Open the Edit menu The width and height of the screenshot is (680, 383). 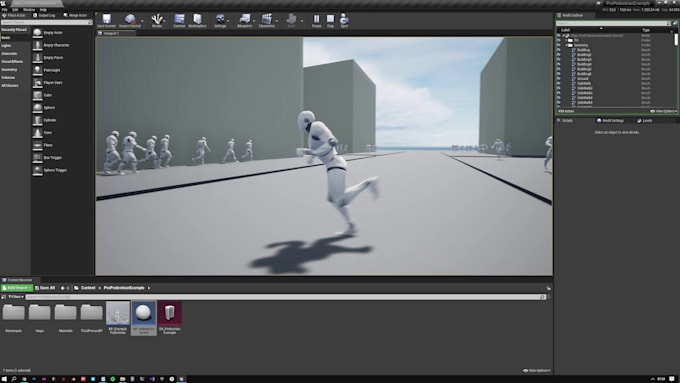15,10
